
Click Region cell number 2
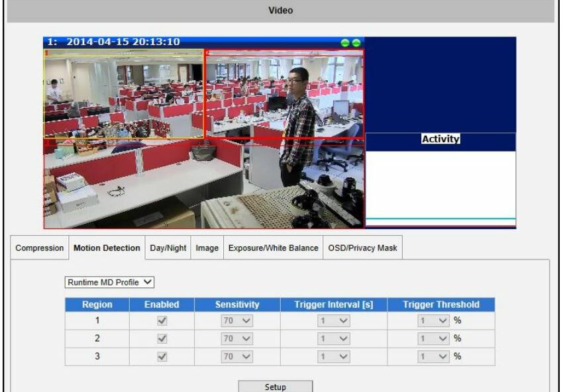[x=97, y=338]
